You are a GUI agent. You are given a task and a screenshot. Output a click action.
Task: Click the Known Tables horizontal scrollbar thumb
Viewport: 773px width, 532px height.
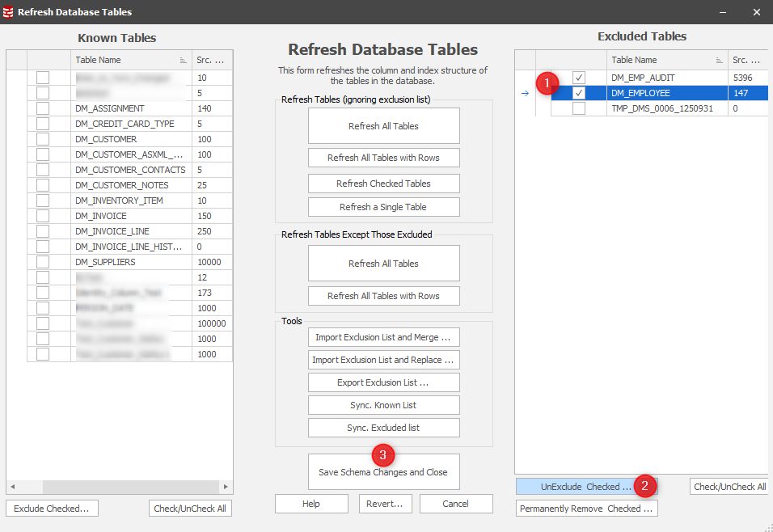pyautogui.click(x=105, y=488)
